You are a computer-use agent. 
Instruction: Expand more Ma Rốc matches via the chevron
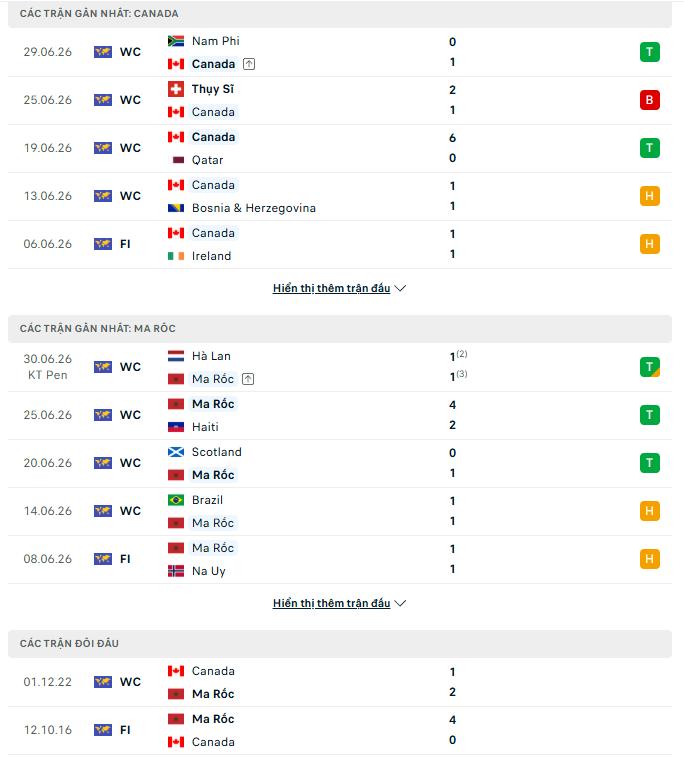(x=400, y=603)
